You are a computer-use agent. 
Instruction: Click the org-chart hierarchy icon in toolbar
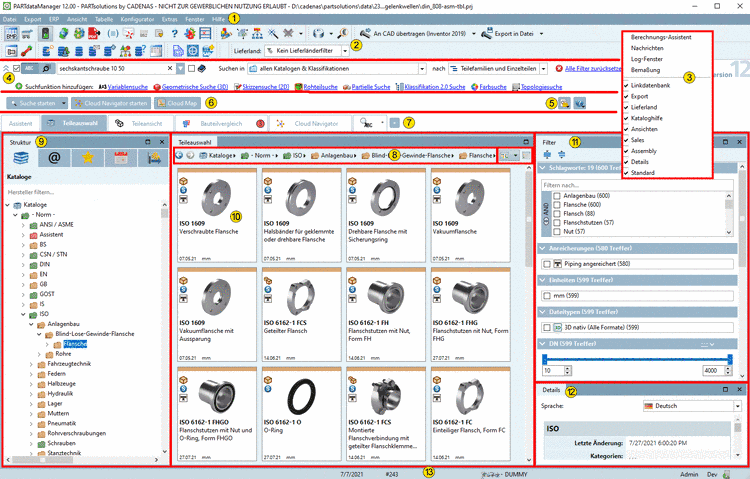click(257, 33)
